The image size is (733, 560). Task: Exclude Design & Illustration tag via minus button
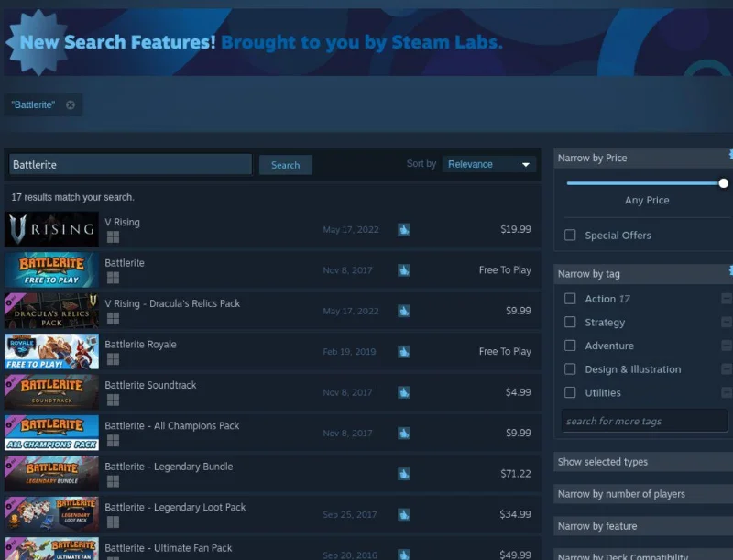click(x=727, y=368)
